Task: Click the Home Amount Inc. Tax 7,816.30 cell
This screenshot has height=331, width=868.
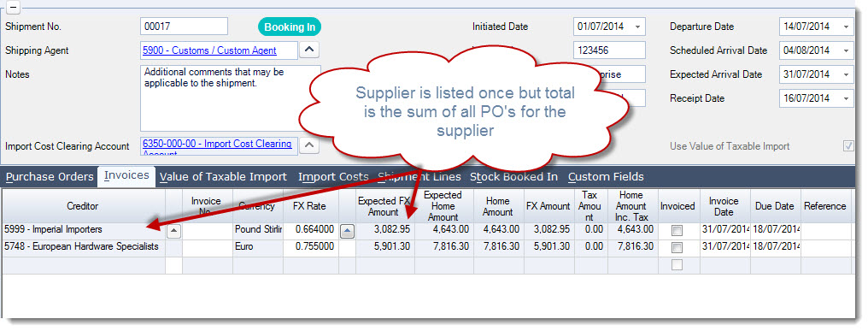Action: pos(633,247)
